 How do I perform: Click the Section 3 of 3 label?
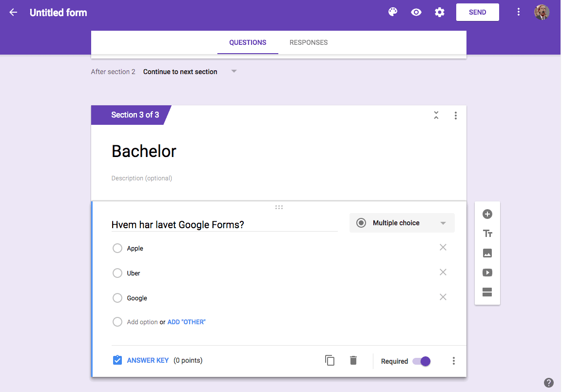[x=135, y=115]
